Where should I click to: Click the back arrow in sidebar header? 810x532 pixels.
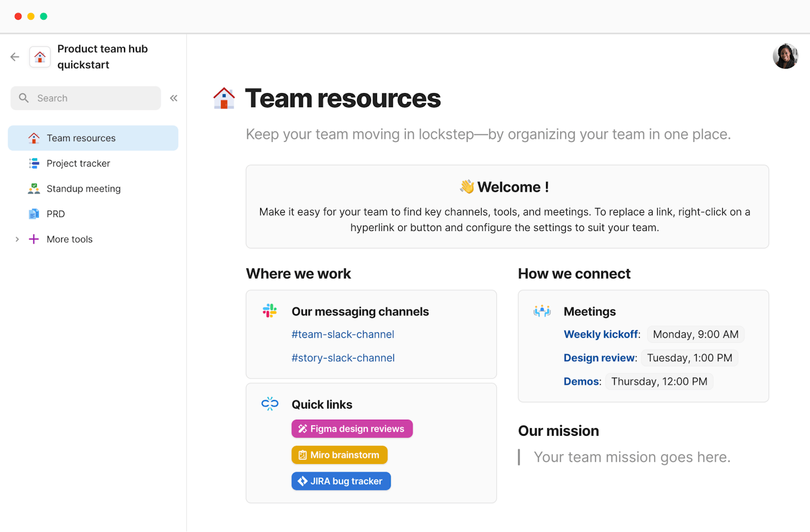tap(15, 57)
